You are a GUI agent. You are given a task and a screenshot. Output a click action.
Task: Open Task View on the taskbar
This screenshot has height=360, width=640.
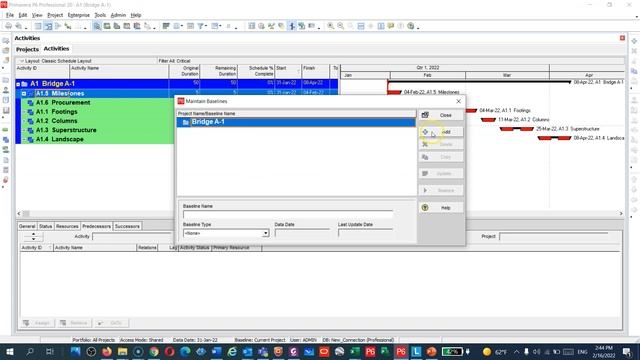tap(50, 351)
